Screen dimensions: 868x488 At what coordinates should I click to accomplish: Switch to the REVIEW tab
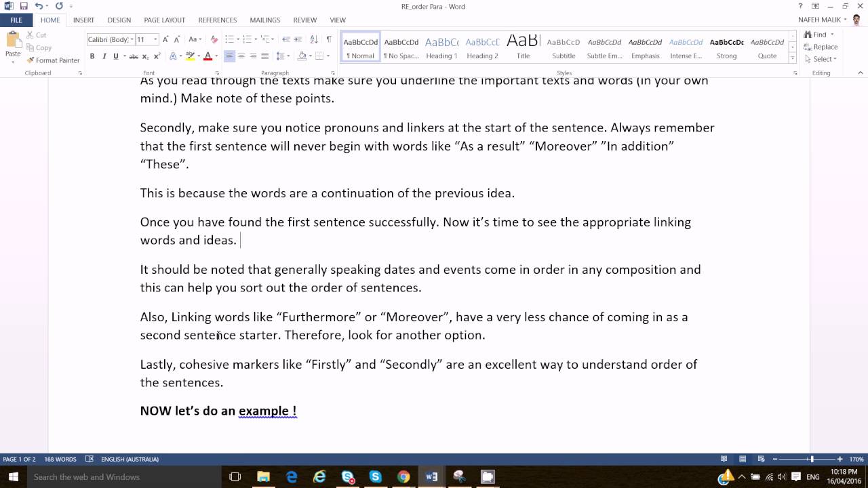pyautogui.click(x=305, y=20)
